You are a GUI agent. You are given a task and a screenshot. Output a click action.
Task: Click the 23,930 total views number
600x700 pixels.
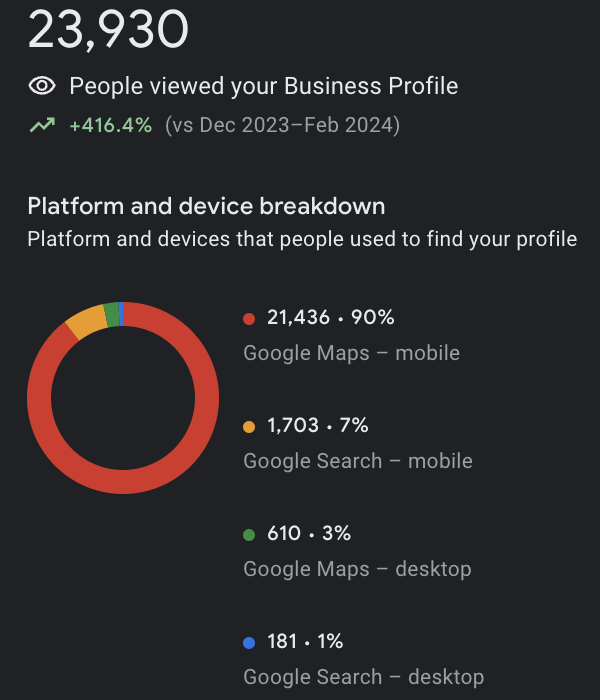(x=108, y=30)
